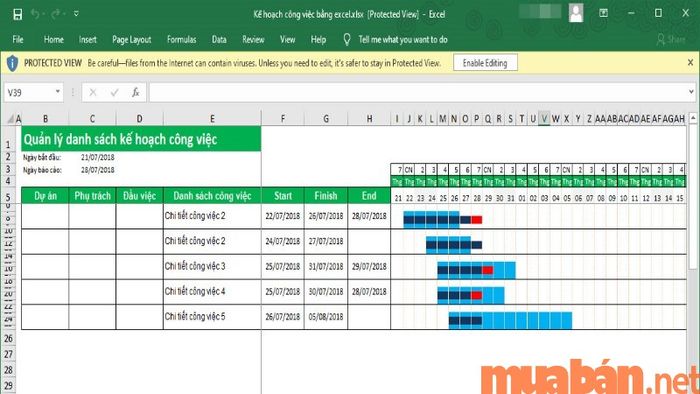The image size is (700, 394).
Task: Open the Help tab
Action: coord(318,40)
